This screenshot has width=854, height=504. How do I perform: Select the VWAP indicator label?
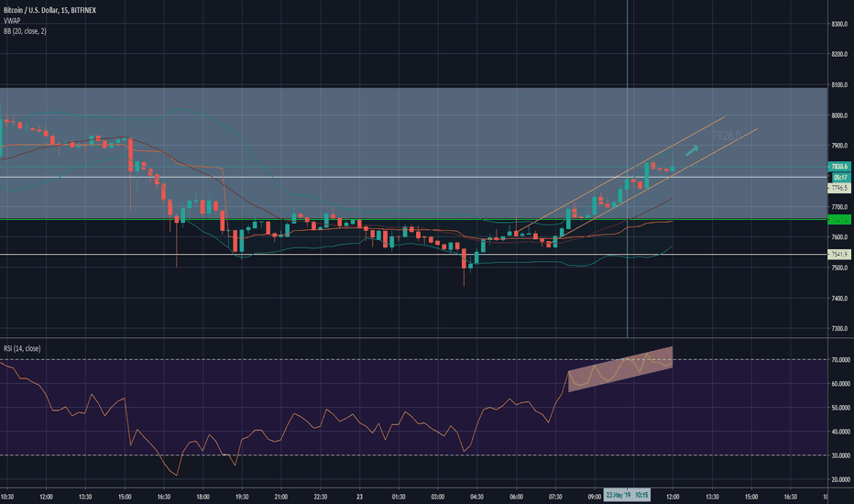[12, 21]
